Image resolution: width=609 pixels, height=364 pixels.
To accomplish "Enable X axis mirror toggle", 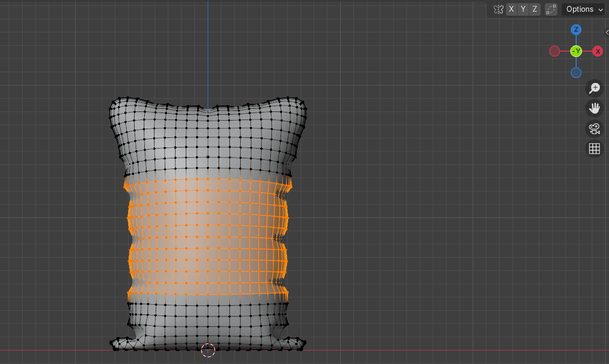I will (x=512, y=9).
